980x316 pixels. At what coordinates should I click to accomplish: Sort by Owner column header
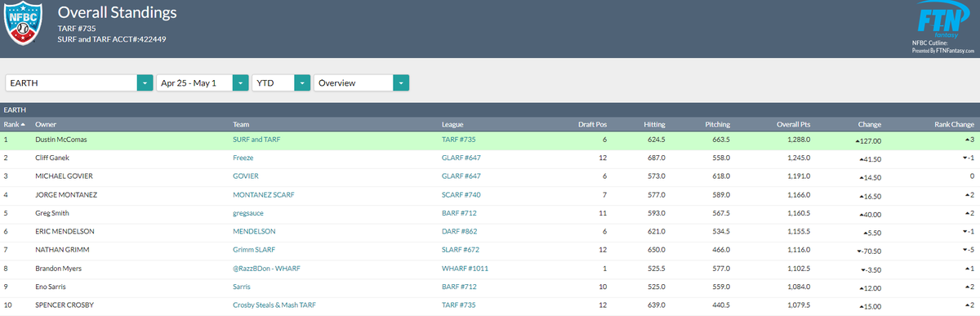pos(46,124)
